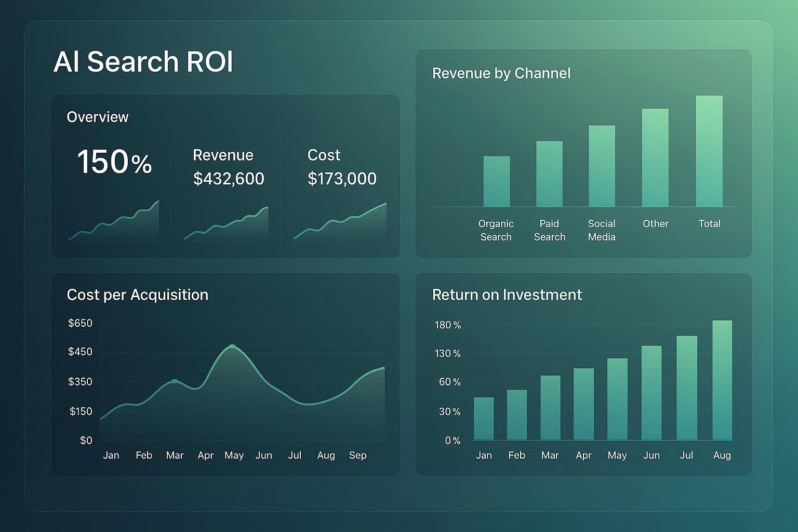Viewport: 798px width, 532px height.
Task: Click the Other channel bar
Action: pyautogui.click(x=655, y=158)
